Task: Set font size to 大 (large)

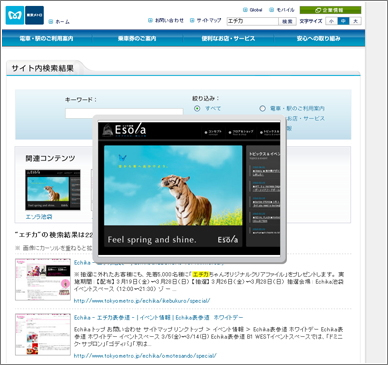Action: [355, 21]
